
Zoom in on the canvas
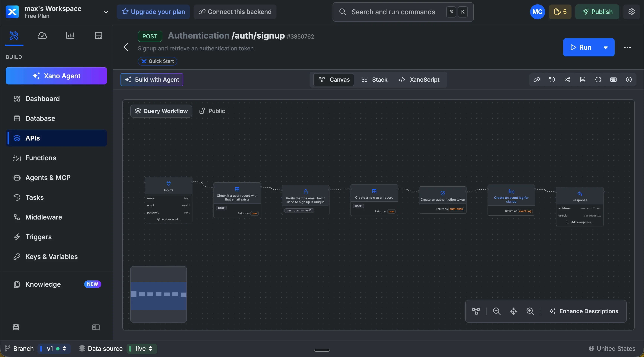(530, 311)
